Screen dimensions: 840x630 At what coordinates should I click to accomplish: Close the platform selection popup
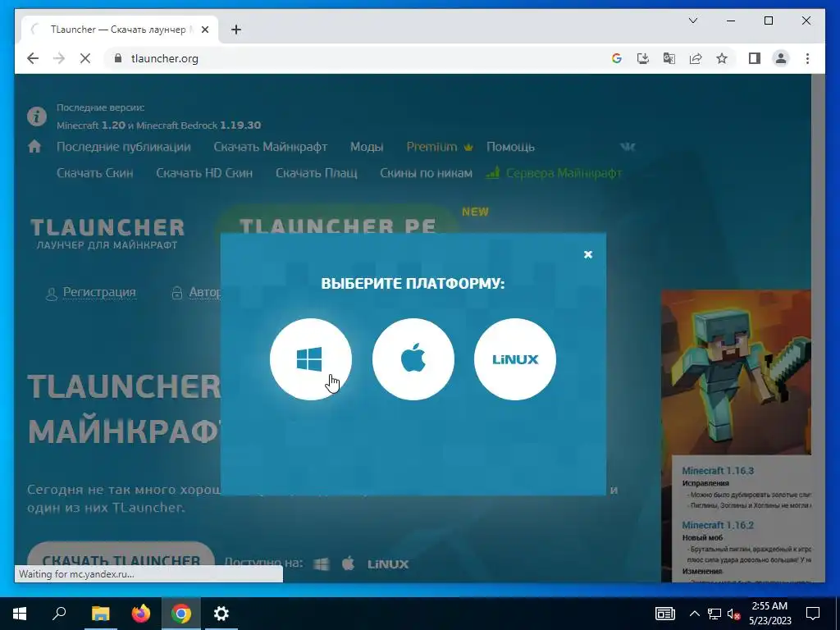point(587,254)
